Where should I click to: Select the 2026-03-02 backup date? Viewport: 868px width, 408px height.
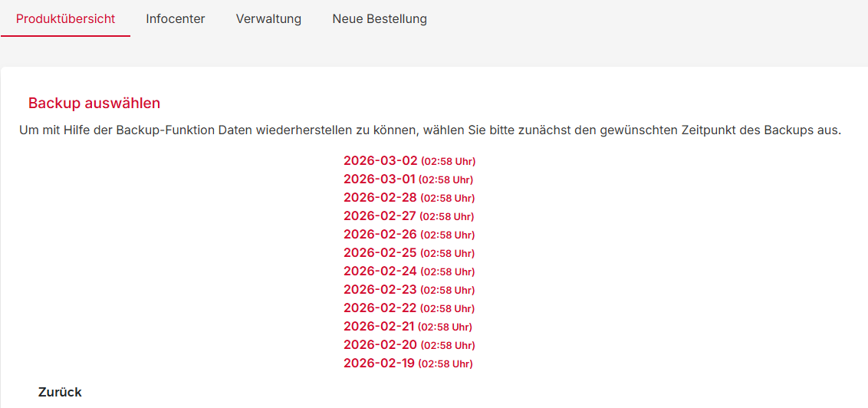coord(380,161)
